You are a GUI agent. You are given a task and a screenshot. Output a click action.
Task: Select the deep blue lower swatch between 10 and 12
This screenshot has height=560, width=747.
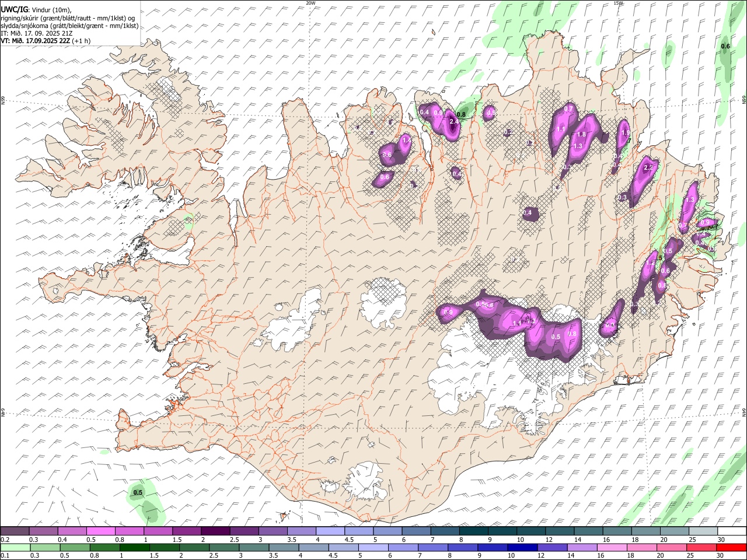coord(522,547)
